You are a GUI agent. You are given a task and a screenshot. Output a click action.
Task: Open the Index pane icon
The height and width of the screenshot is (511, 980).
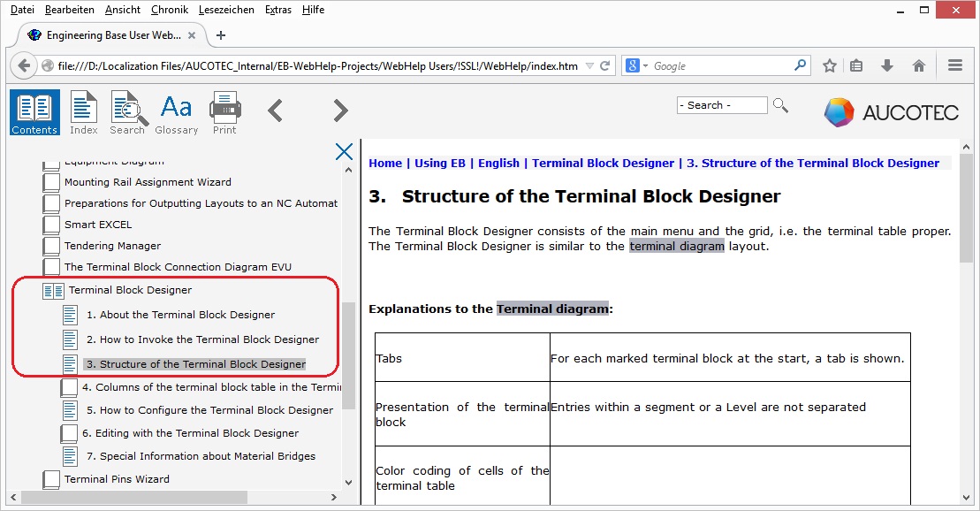tap(84, 112)
